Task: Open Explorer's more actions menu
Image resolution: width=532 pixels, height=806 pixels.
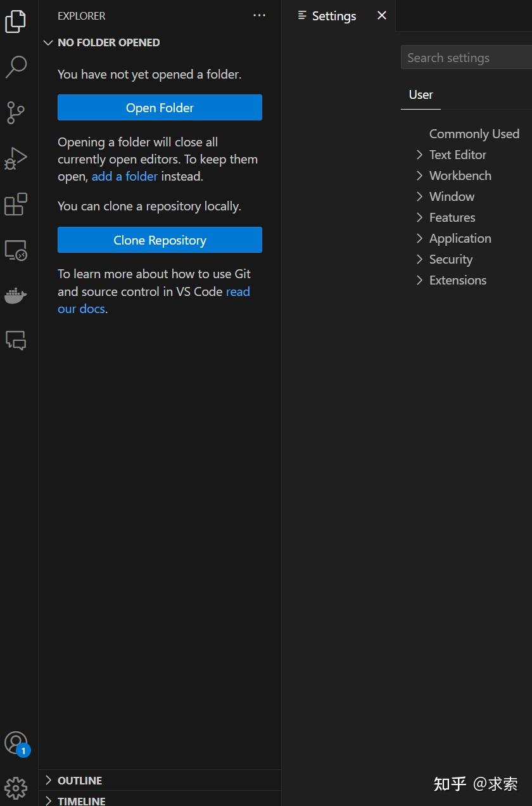Action: pos(259,15)
